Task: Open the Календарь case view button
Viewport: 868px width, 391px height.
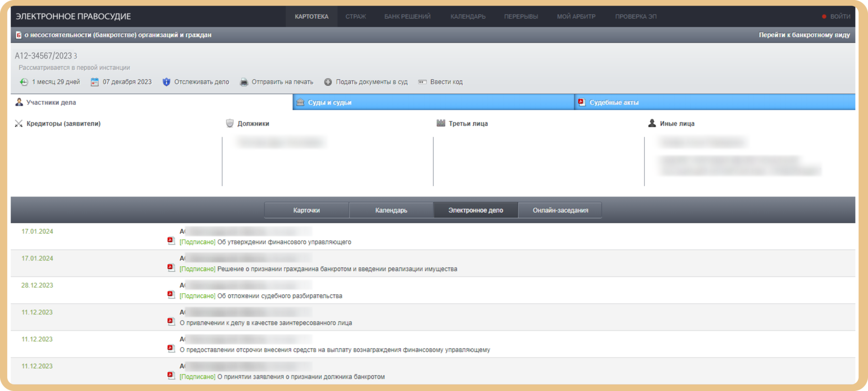Action: pos(391,210)
